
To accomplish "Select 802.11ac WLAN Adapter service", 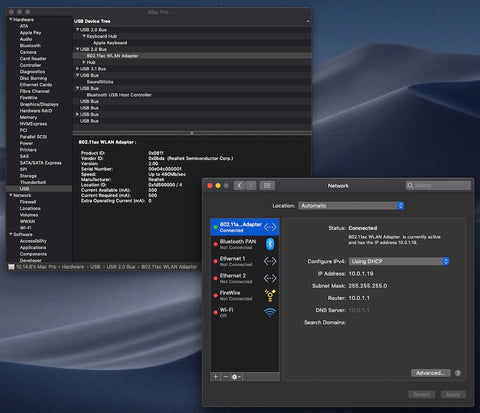I will pos(245,227).
